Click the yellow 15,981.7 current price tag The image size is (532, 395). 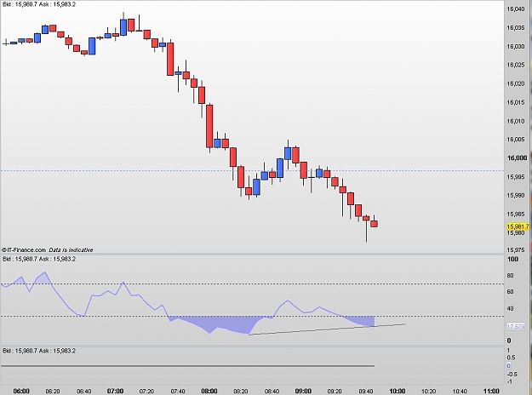point(518,226)
